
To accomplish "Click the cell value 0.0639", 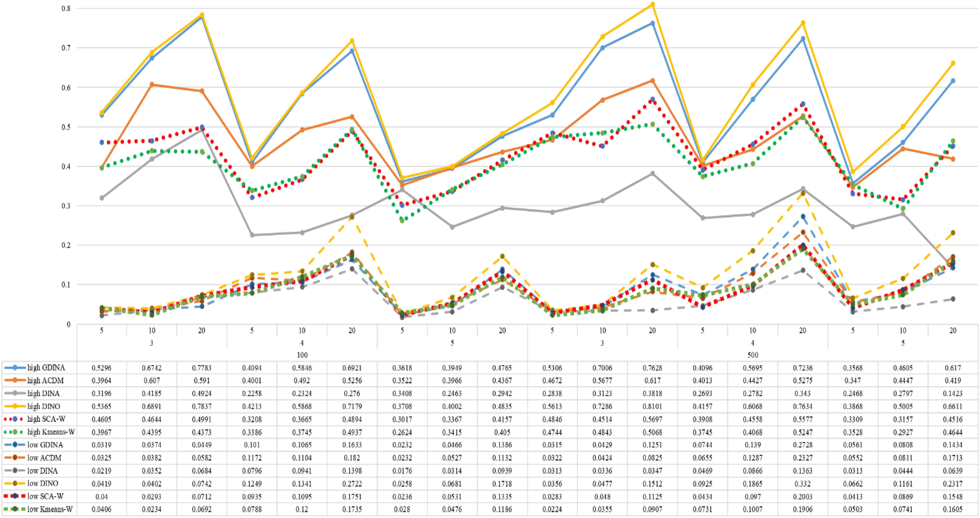I will point(953,471).
